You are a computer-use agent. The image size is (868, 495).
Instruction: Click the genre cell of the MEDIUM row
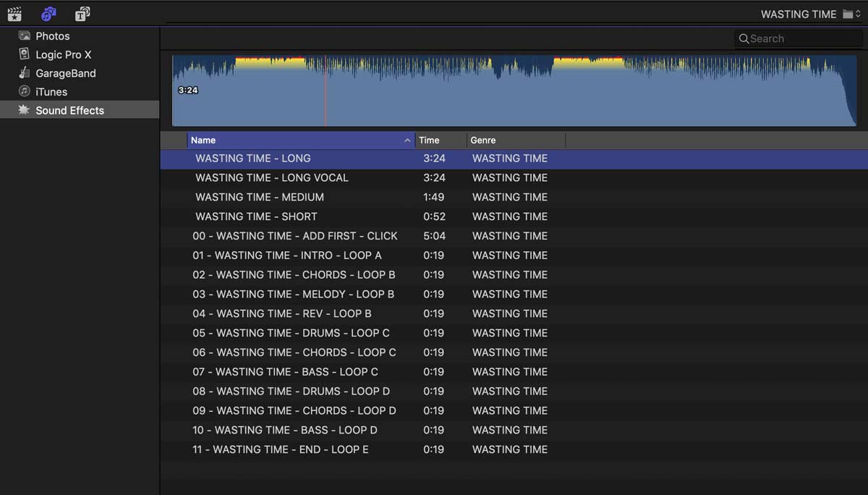pos(510,197)
